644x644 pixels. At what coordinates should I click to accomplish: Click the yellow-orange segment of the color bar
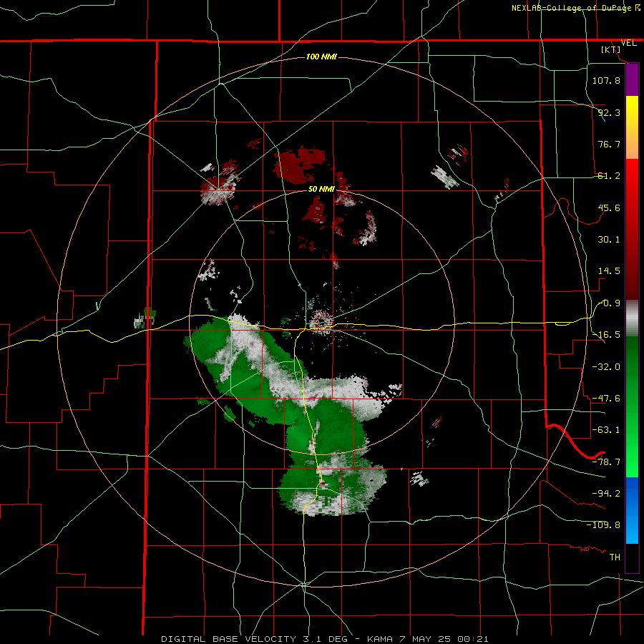point(632,127)
